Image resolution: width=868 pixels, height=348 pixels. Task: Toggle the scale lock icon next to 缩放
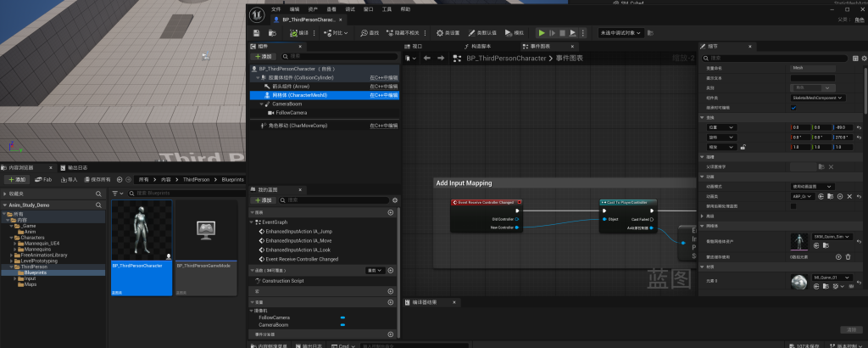[743, 147]
